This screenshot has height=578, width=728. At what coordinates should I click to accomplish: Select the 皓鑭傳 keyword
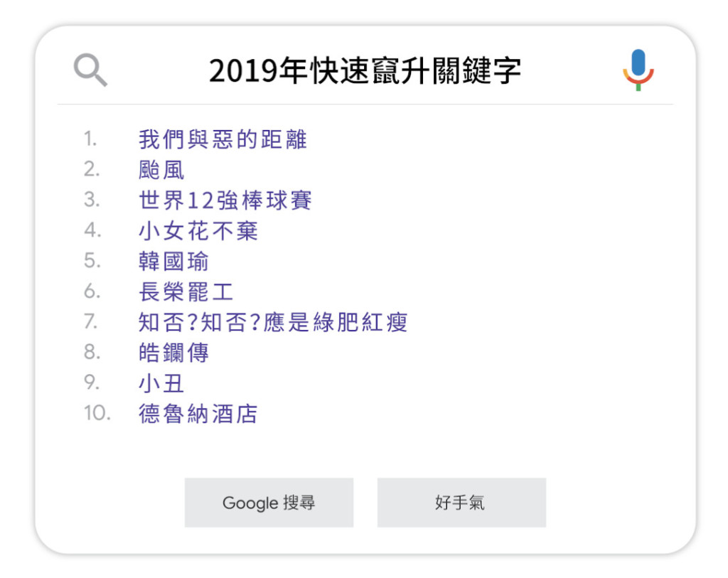tap(173, 353)
